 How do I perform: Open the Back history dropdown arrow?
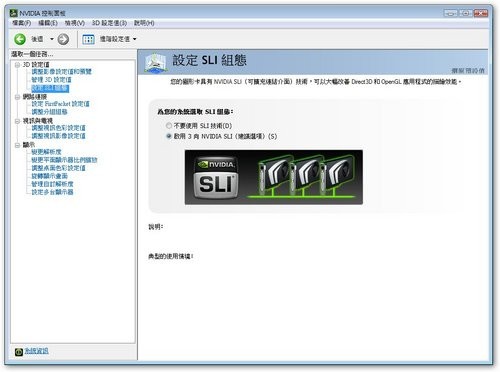(52, 39)
